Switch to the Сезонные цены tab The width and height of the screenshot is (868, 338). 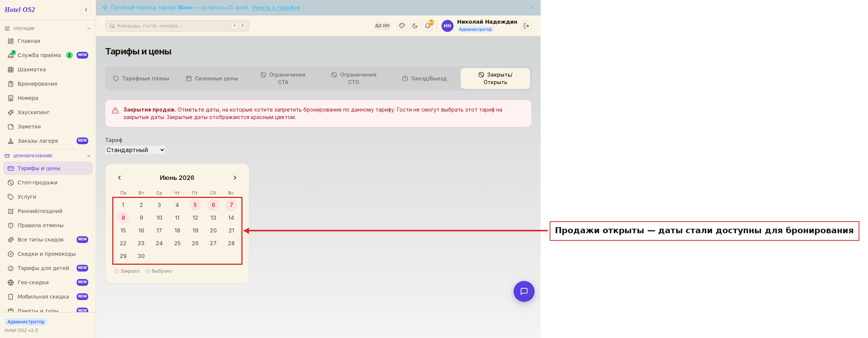pyautogui.click(x=212, y=78)
